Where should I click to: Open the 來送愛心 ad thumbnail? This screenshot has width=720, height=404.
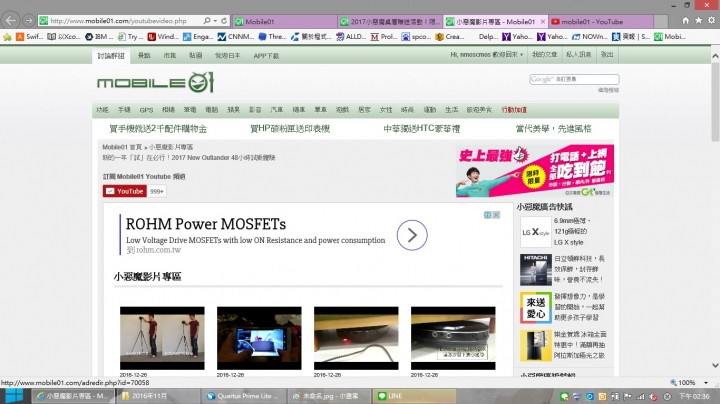(535, 308)
